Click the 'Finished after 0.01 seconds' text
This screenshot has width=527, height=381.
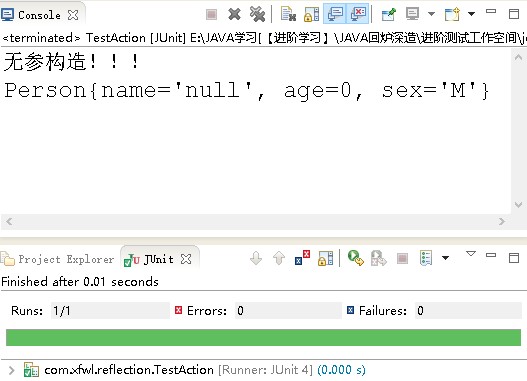pyautogui.click(x=80, y=282)
